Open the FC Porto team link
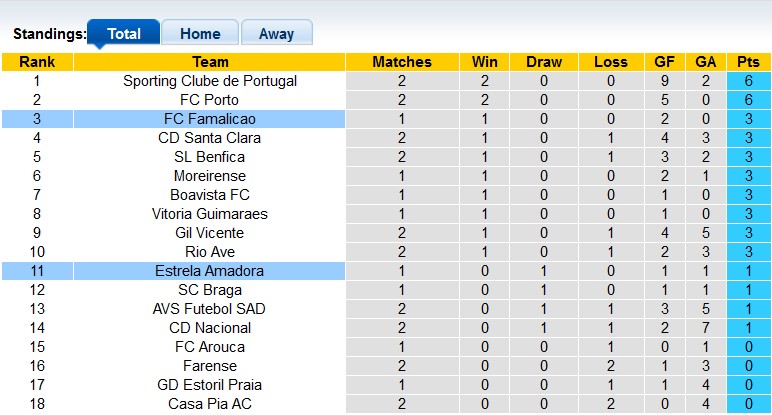The width and height of the screenshot is (772, 416). 210,100
